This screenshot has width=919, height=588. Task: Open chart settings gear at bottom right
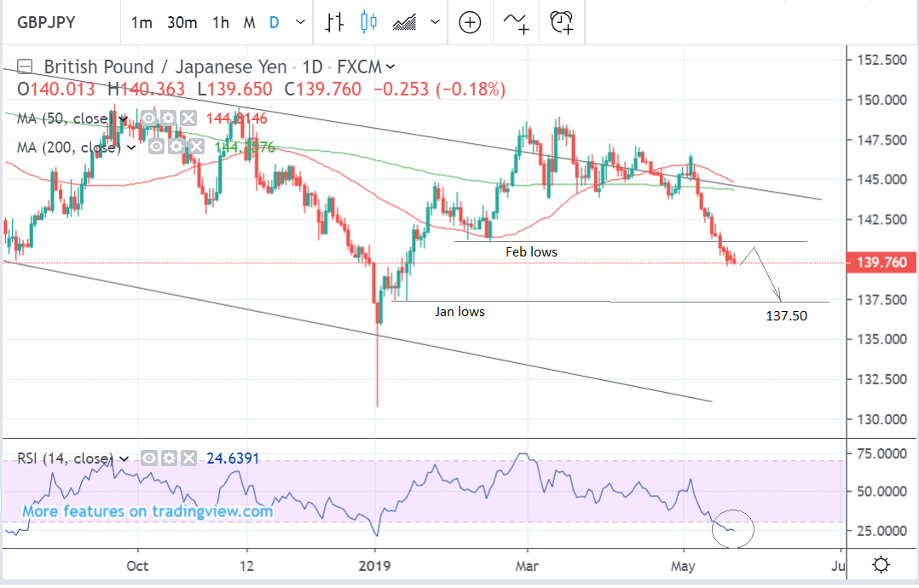click(881, 565)
